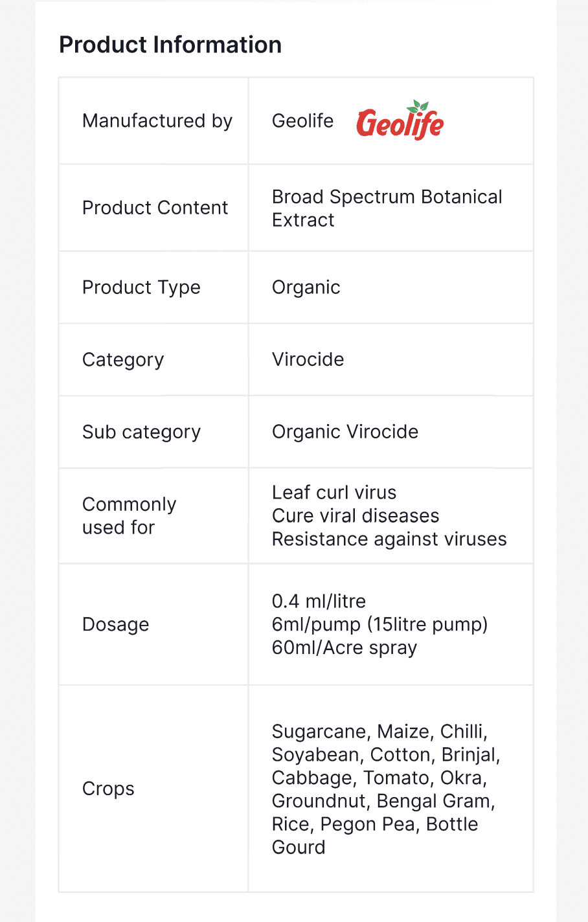The image size is (588, 922).
Task: Click the Organic value beside Product Type
Action: [306, 287]
